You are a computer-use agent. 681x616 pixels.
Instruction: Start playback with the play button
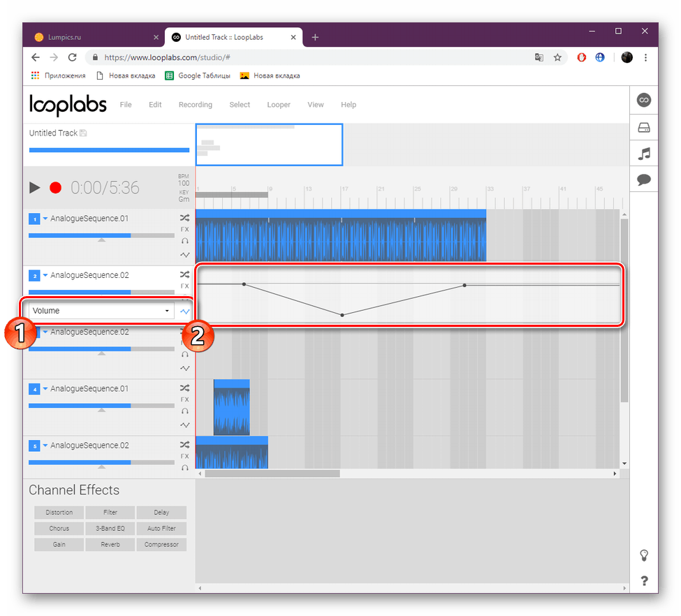pyautogui.click(x=35, y=188)
